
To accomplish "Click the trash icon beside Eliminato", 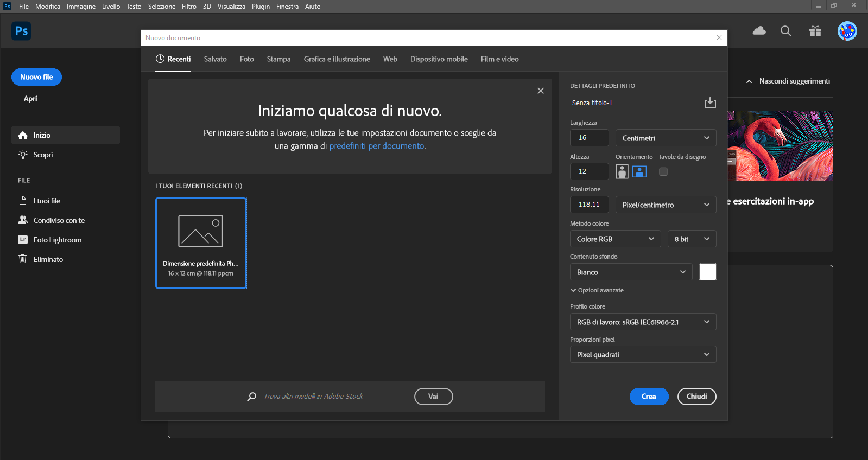I will pos(23,259).
